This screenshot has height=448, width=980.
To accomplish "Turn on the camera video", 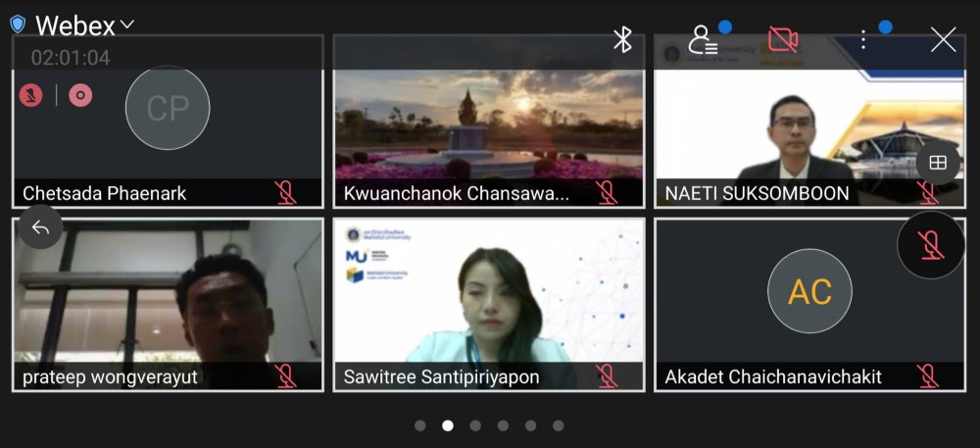I will pyautogui.click(x=782, y=39).
